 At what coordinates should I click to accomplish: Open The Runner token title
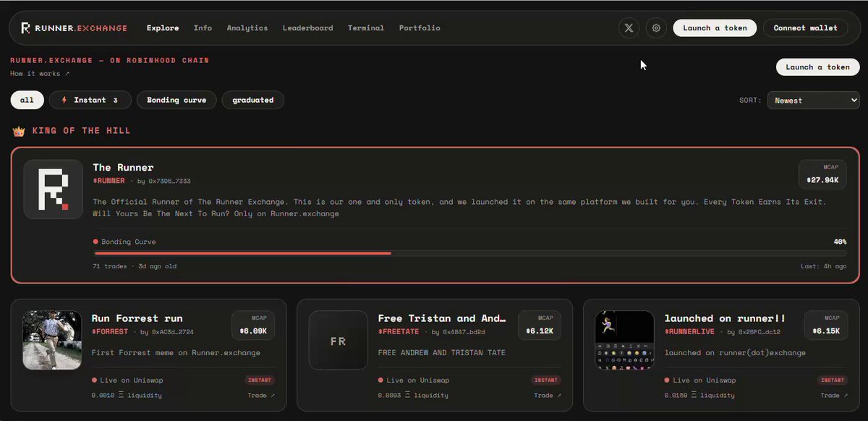coord(123,168)
